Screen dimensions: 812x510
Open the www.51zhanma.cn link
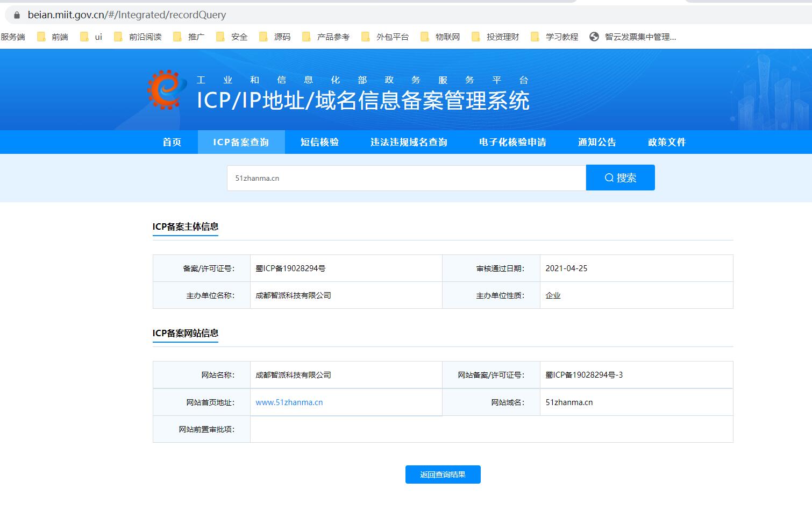coord(289,402)
